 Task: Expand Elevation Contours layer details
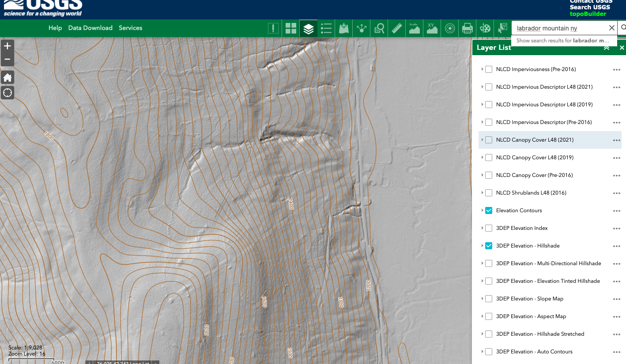click(x=482, y=210)
